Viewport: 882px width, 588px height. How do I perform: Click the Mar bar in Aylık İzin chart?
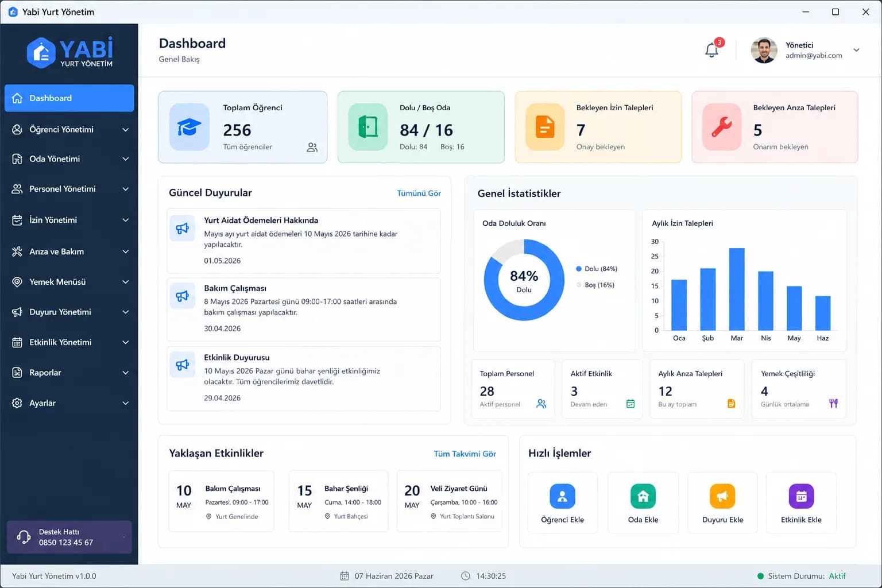pos(737,289)
